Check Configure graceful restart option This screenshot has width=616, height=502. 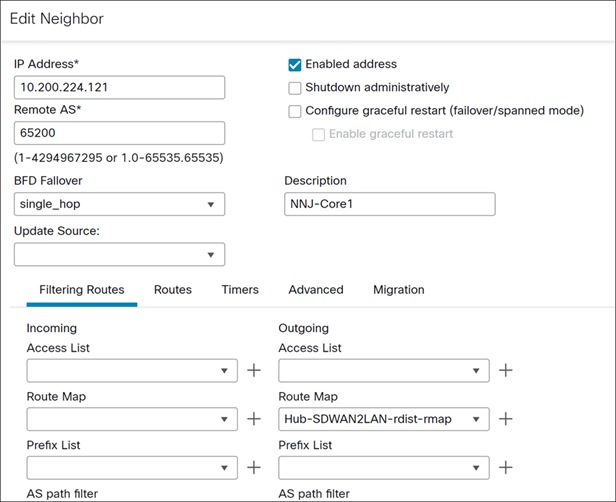click(x=295, y=111)
